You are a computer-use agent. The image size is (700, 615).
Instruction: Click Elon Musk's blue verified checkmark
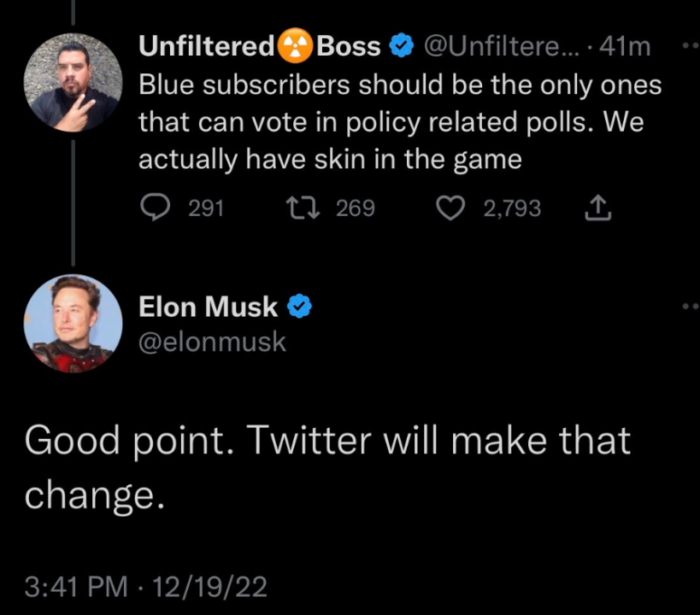(x=297, y=306)
